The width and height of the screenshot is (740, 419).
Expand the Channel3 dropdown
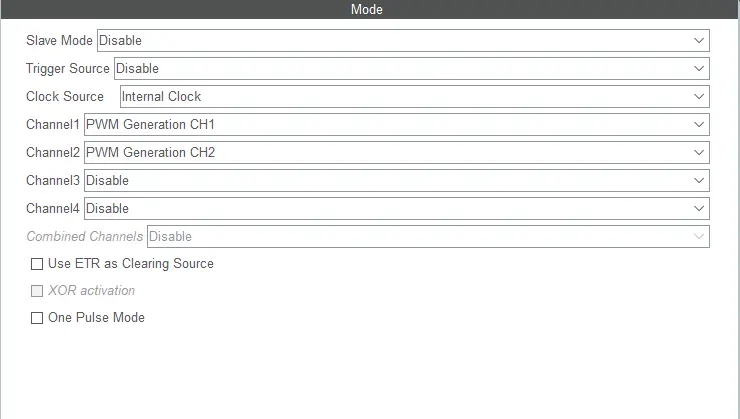(395, 181)
